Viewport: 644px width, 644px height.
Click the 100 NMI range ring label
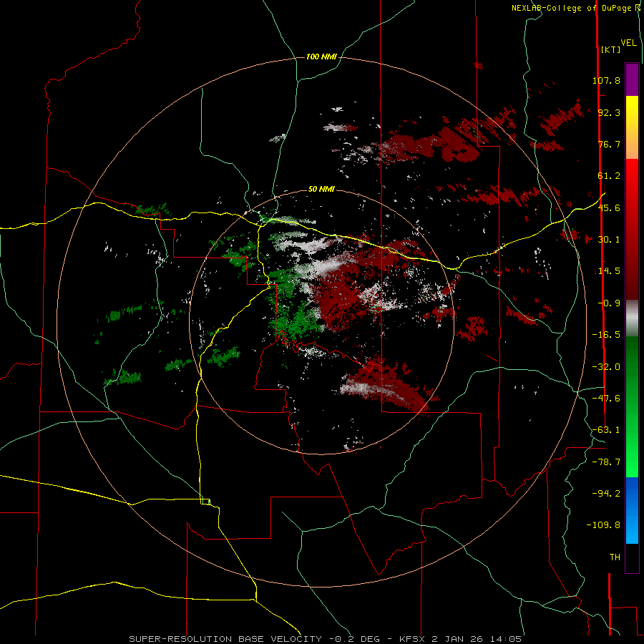click(321, 57)
